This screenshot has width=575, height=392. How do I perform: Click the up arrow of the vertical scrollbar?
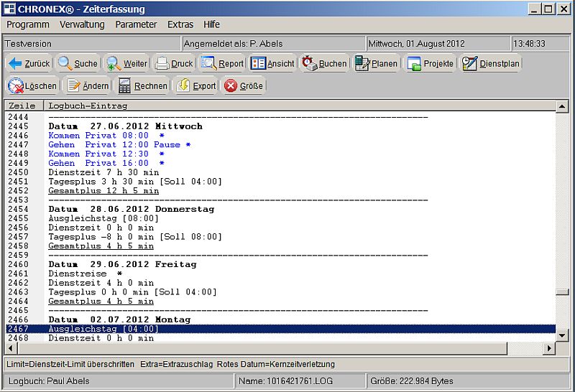click(562, 106)
